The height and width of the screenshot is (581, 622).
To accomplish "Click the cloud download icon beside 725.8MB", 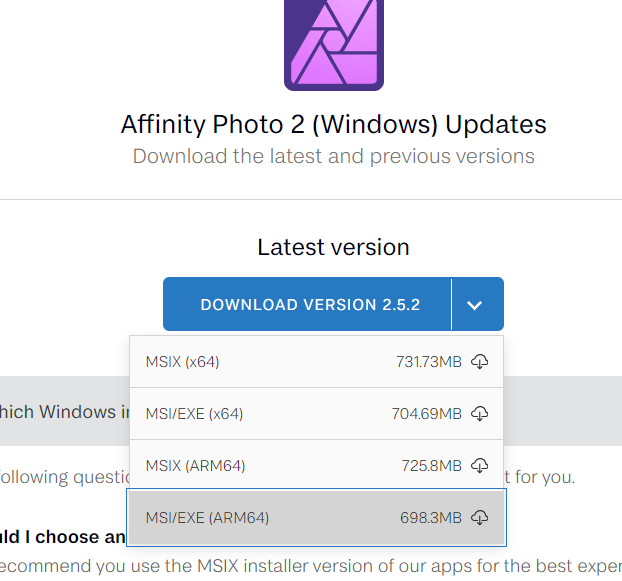I will pyautogui.click(x=480, y=466).
